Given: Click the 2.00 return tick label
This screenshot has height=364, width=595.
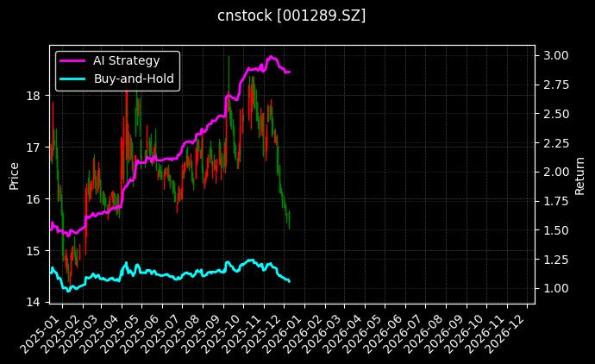Looking at the screenshot, I should (x=555, y=172).
